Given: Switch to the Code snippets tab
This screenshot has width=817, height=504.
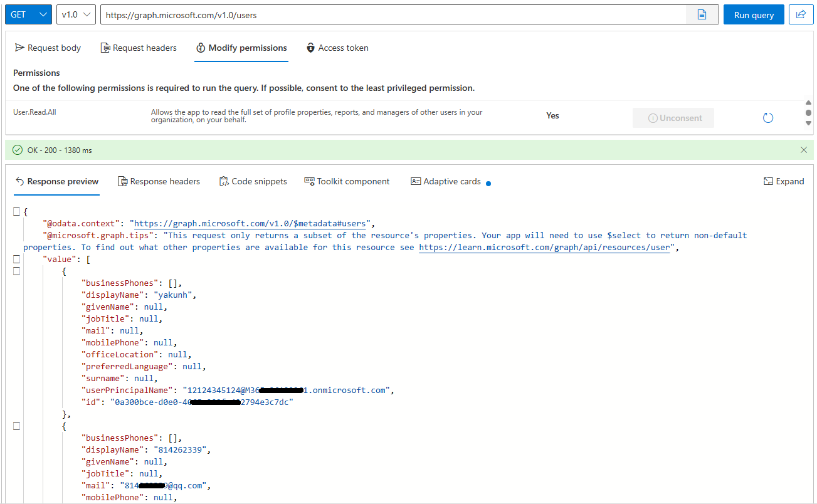Looking at the screenshot, I should pos(253,181).
